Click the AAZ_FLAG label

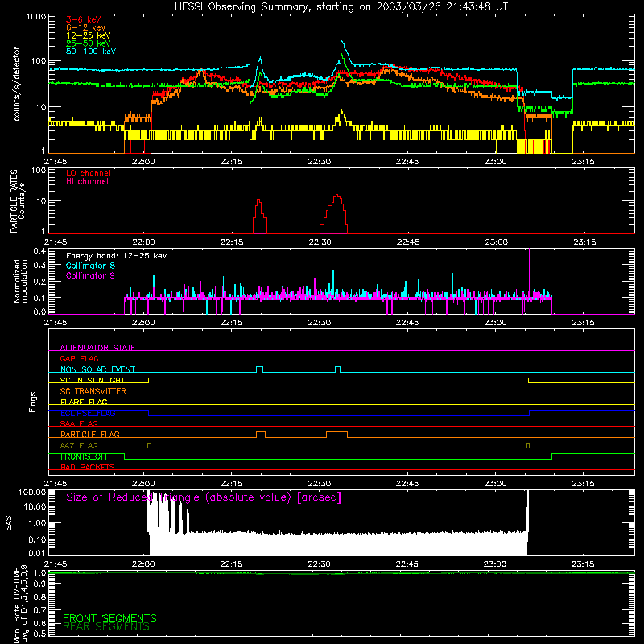79,445
